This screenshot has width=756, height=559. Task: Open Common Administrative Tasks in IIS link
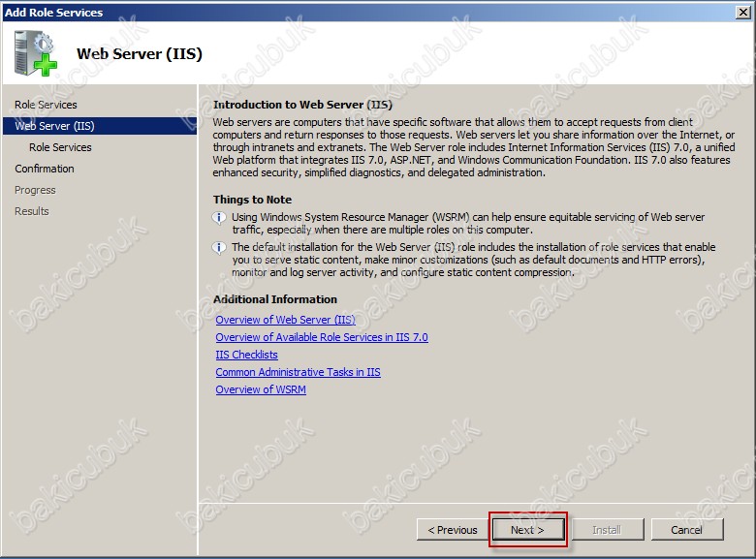298,372
